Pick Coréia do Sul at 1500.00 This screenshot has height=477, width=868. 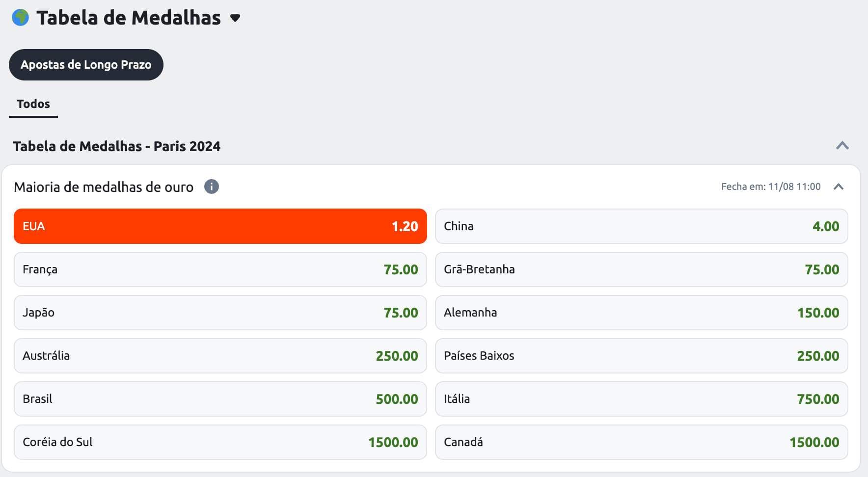(x=220, y=442)
